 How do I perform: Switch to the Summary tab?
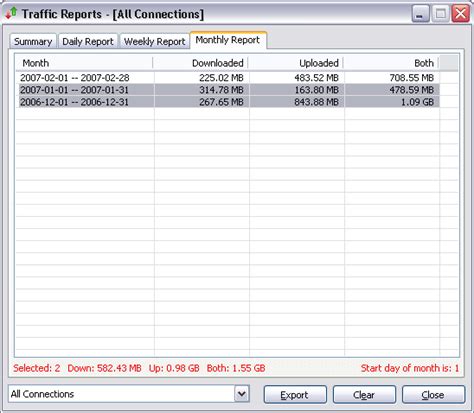coord(33,41)
